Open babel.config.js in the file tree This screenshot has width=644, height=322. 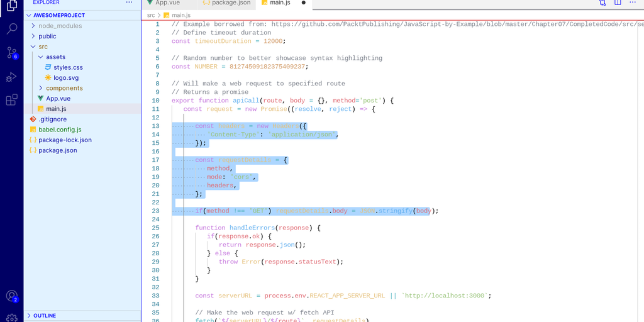coord(60,130)
